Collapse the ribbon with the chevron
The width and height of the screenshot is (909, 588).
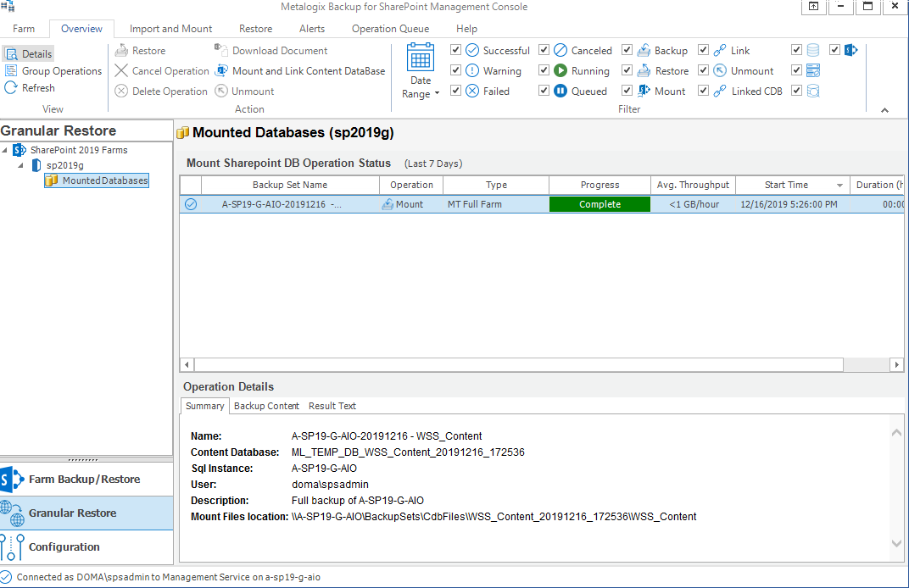(884, 110)
